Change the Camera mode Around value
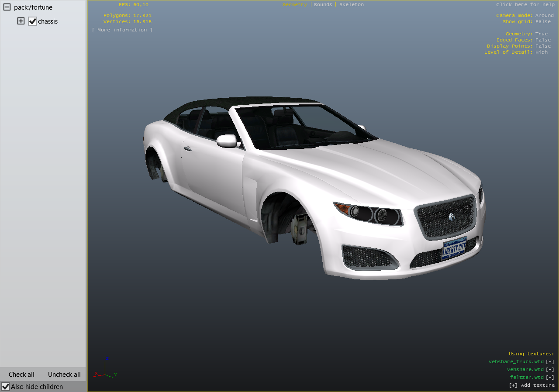Image resolution: width=559 pixels, height=392 pixels. pos(545,15)
